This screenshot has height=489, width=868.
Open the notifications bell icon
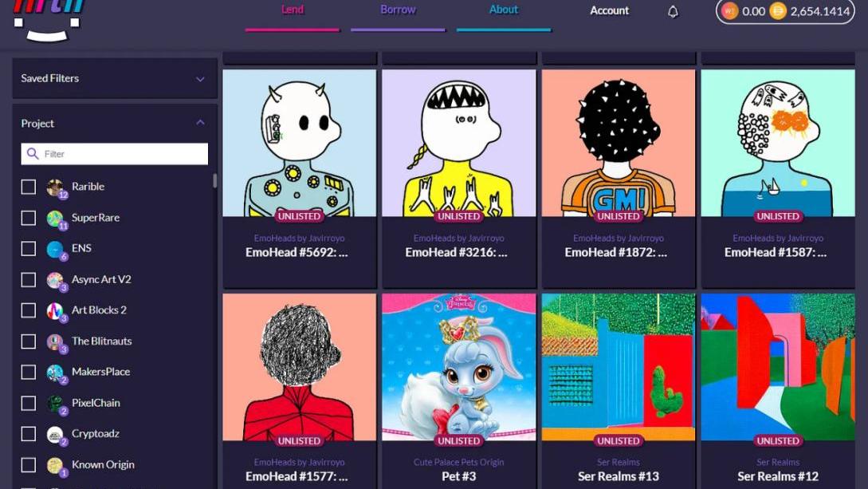[x=673, y=11]
